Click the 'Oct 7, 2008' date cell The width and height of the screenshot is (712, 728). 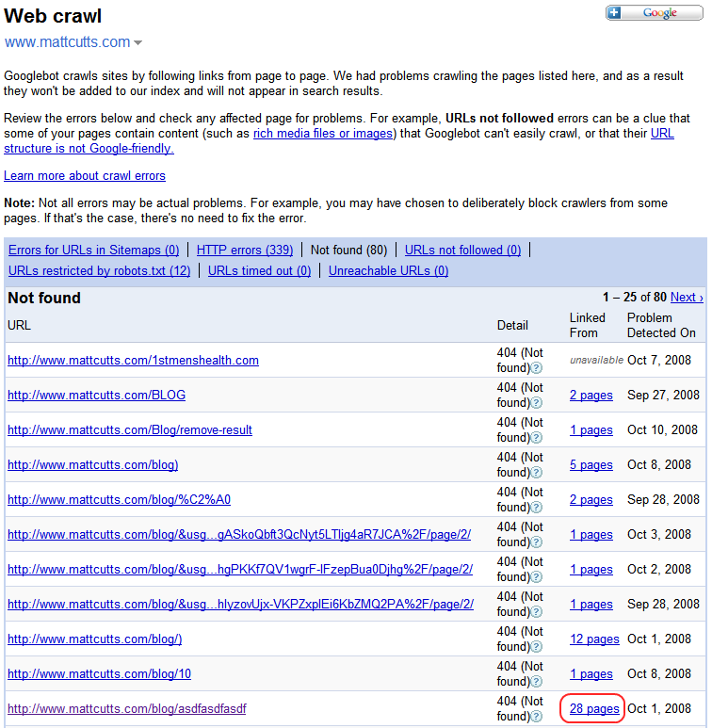[659, 360]
